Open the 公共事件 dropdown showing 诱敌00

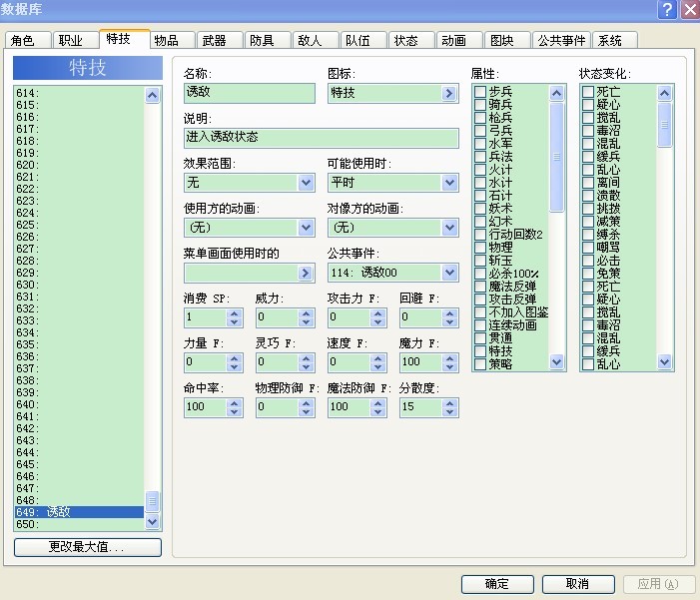coord(449,273)
